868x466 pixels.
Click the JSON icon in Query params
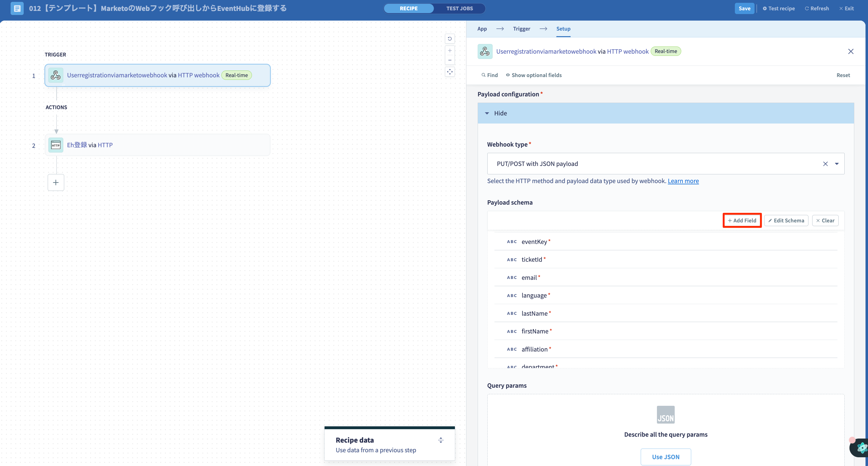click(666, 415)
